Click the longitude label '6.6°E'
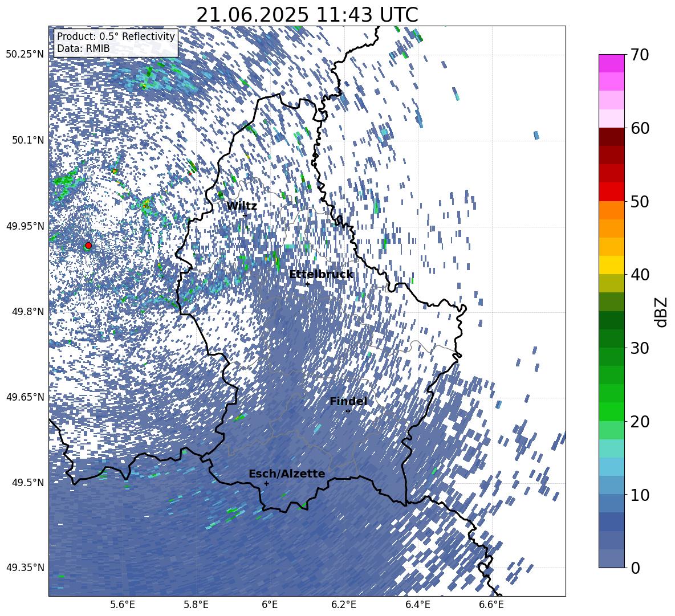 coord(491,605)
